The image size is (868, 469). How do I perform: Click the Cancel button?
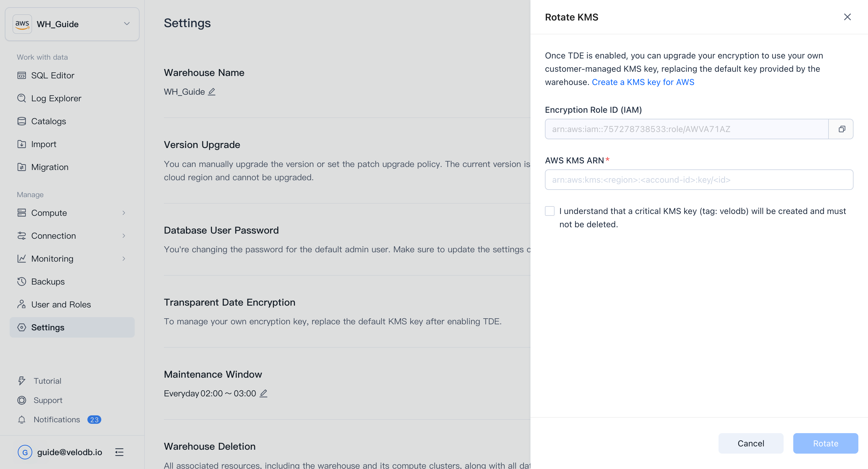pyautogui.click(x=750, y=443)
